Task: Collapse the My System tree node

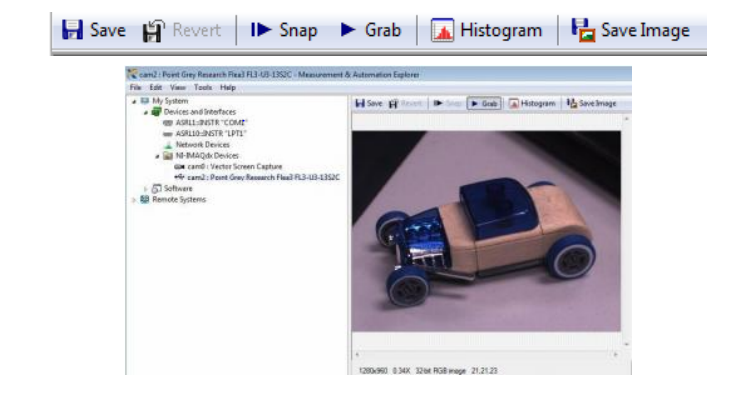Action: 134,101
